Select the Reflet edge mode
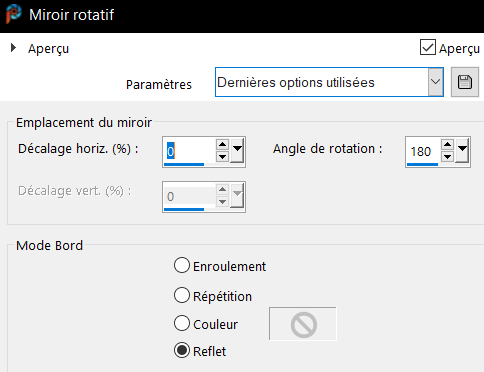 point(182,351)
